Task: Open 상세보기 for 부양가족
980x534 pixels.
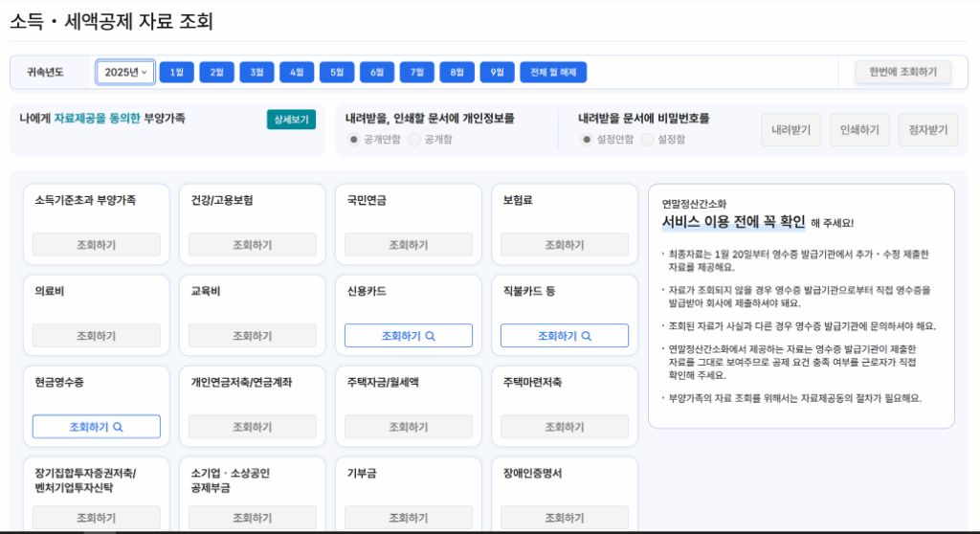Action: click(291, 120)
